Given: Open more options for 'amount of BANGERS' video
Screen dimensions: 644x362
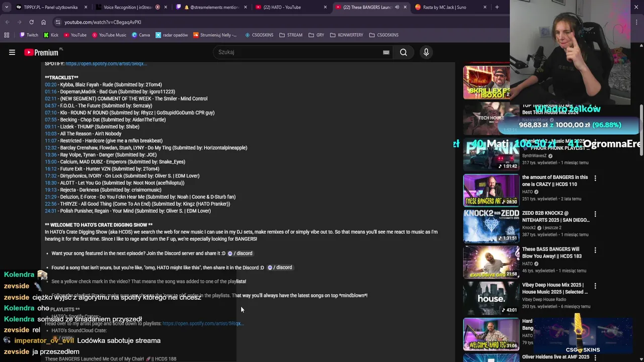Looking at the screenshot, I should click(x=595, y=178).
